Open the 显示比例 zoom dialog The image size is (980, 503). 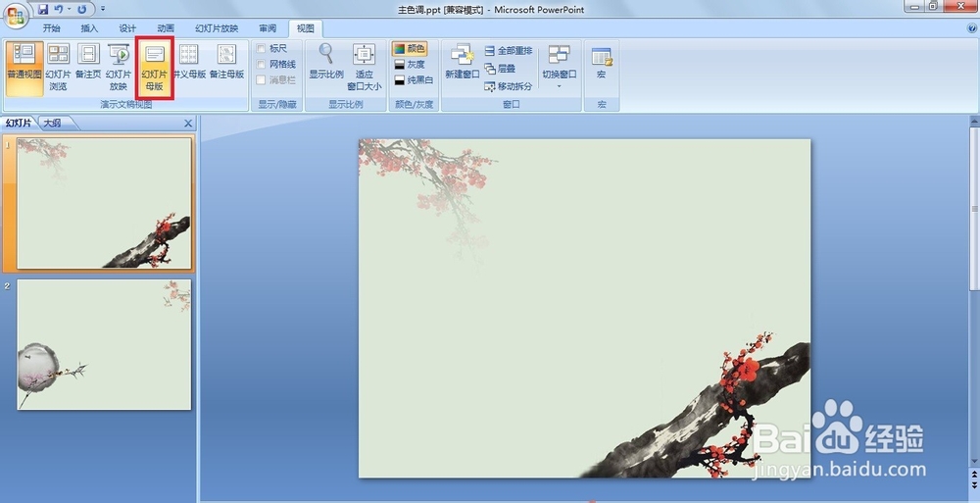click(x=326, y=63)
